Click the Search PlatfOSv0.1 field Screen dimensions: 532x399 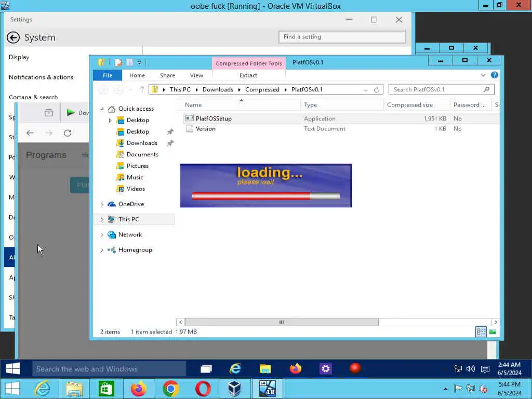[442, 89]
